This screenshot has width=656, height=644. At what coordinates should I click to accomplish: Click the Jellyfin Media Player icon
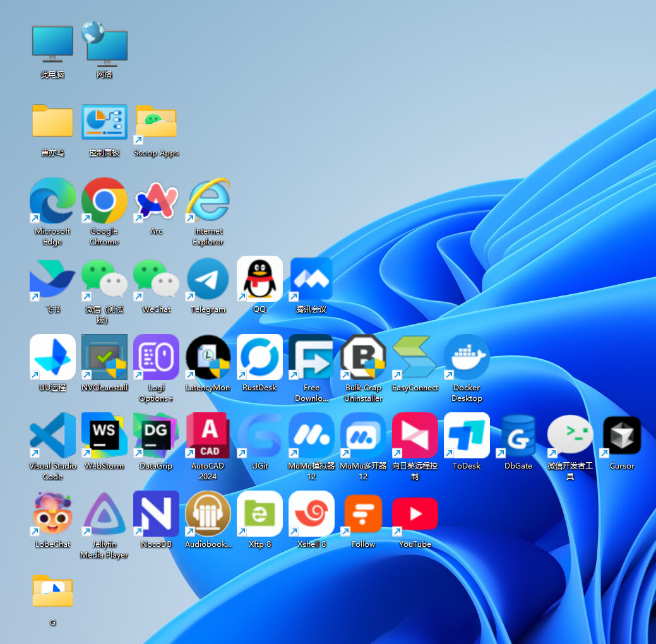point(104,514)
